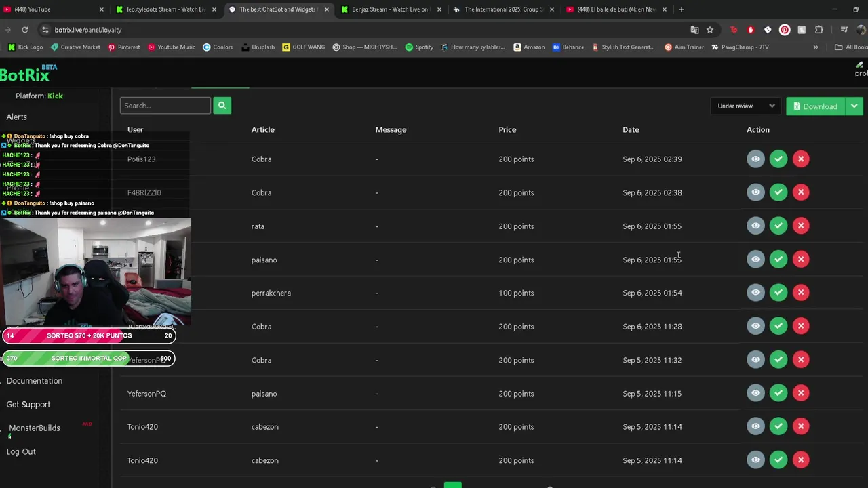Viewport: 868px width, 488px height.
Task: View the Cobra redemption from Sep 5 11:32
Action: (755, 359)
